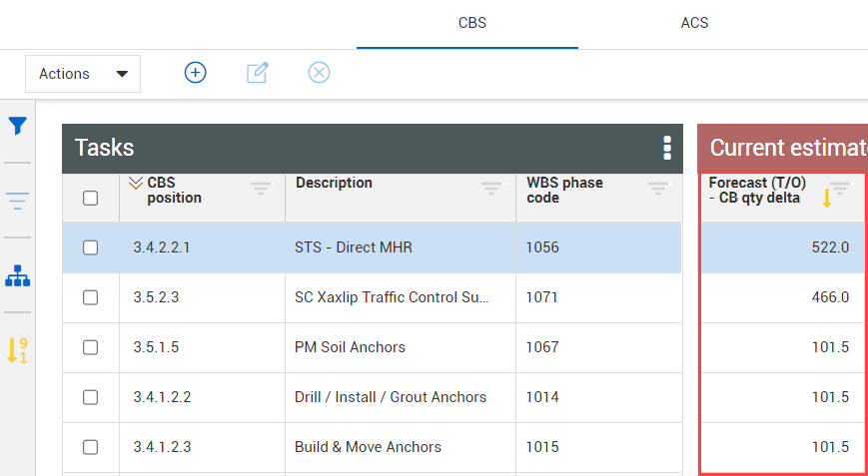The height and width of the screenshot is (476, 868).
Task: Click the edit pencil icon in toolbar
Action: pyautogui.click(x=258, y=73)
